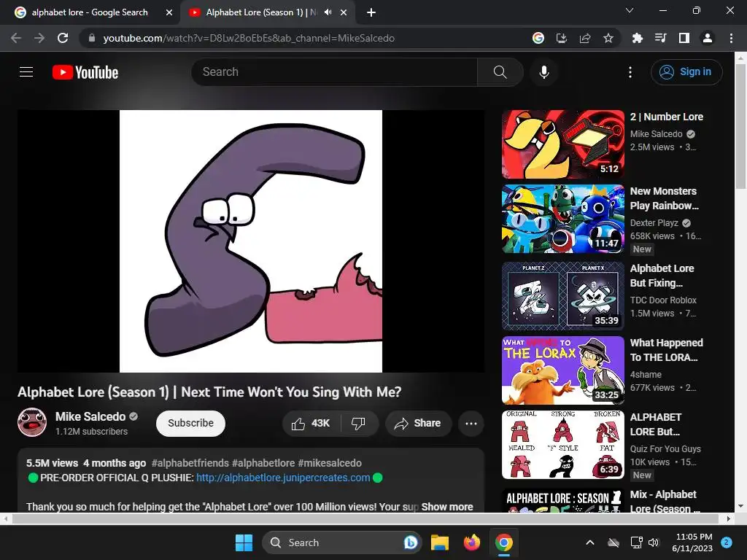Click the taskbar Search box
747x560 pixels.
(x=341, y=542)
